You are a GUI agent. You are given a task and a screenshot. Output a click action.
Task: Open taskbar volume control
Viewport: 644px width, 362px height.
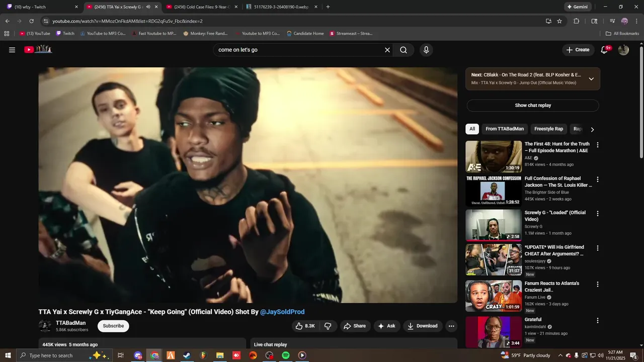601,355
